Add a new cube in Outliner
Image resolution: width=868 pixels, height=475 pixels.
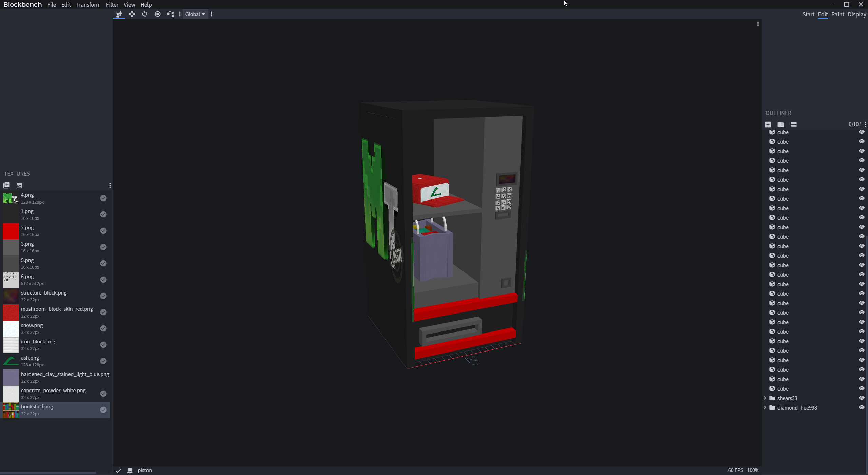point(768,125)
